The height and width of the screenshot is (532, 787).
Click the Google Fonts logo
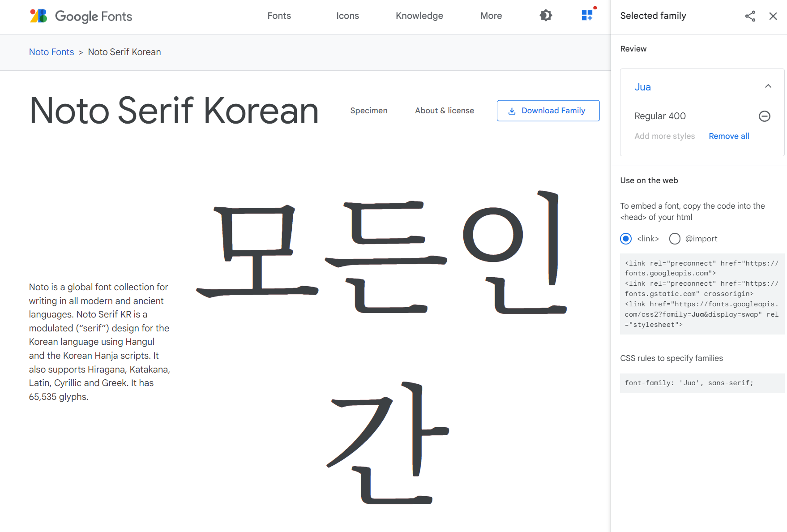(x=81, y=16)
